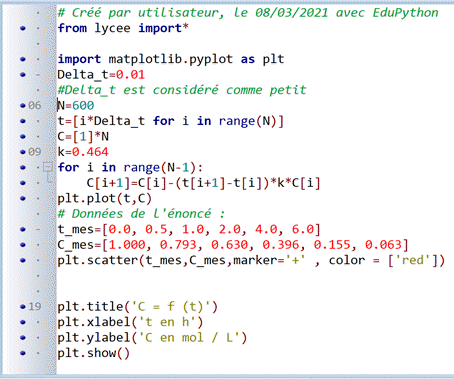Click the comment '#Delta_t est considéré comme petit'
Viewport: 454px width, 379px height.
pos(182,90)
